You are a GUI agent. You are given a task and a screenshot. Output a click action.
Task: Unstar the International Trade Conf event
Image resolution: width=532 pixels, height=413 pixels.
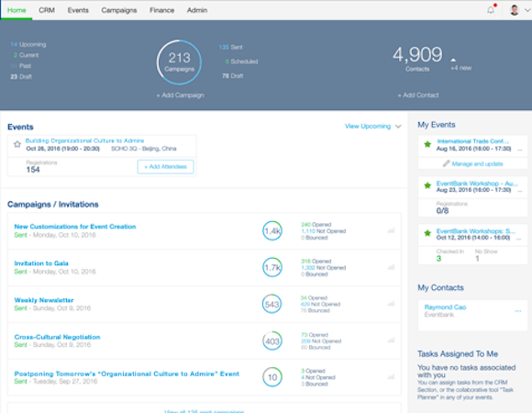pos(427,145)
